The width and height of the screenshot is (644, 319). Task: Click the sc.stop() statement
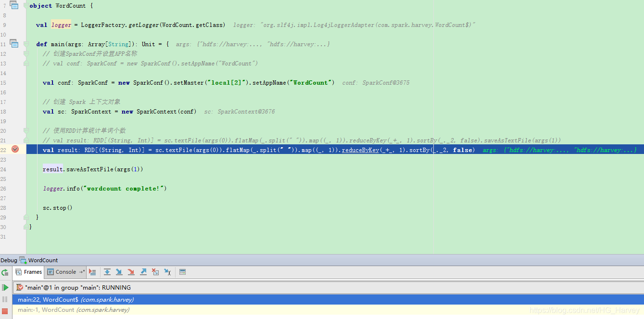(x=57, y=208)
